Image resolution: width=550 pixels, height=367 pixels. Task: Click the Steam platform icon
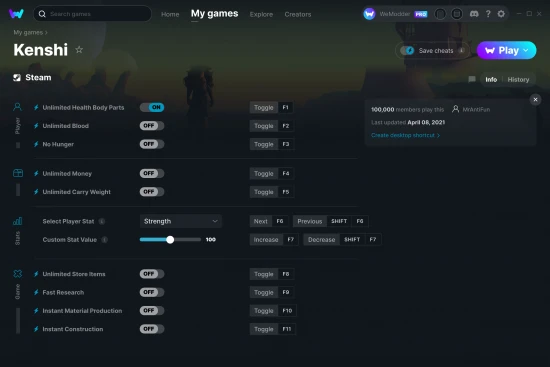coord(17,78)
